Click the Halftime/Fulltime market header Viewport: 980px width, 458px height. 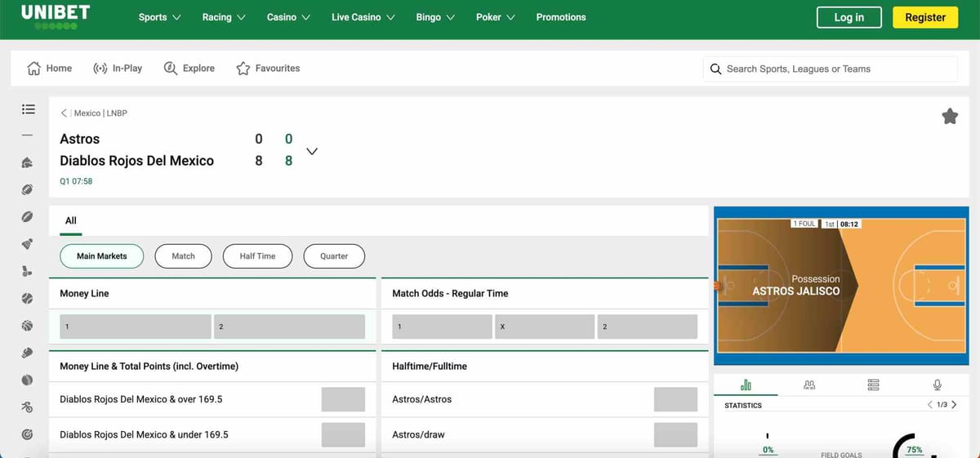pyautogui.click(x=430, y=367)
